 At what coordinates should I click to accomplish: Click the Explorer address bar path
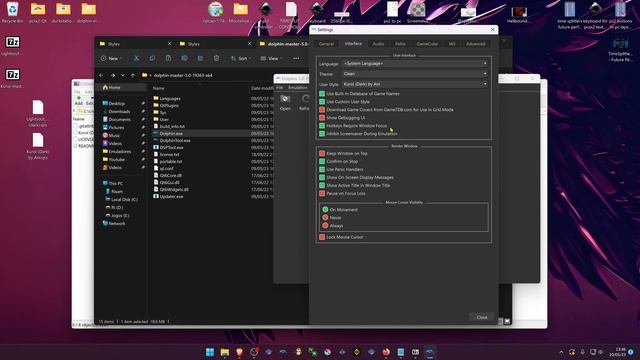pyautogui.click(x=182, y=76)
